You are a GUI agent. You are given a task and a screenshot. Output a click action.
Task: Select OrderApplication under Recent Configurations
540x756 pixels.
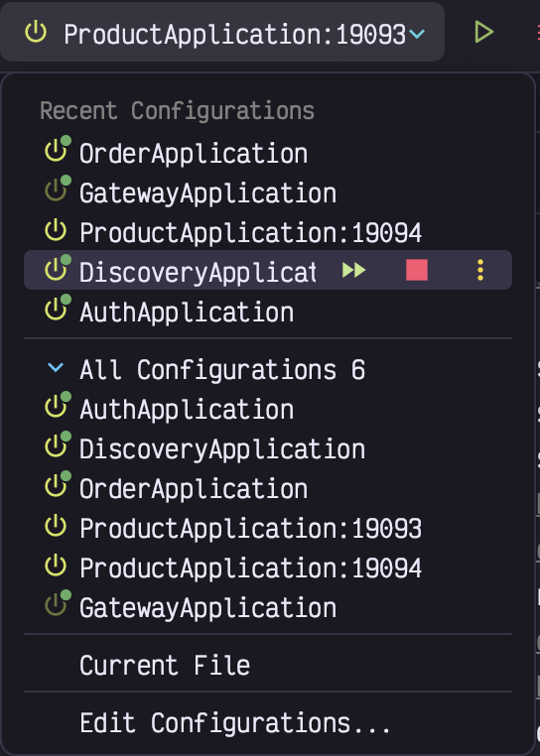(x=268, y=154)
